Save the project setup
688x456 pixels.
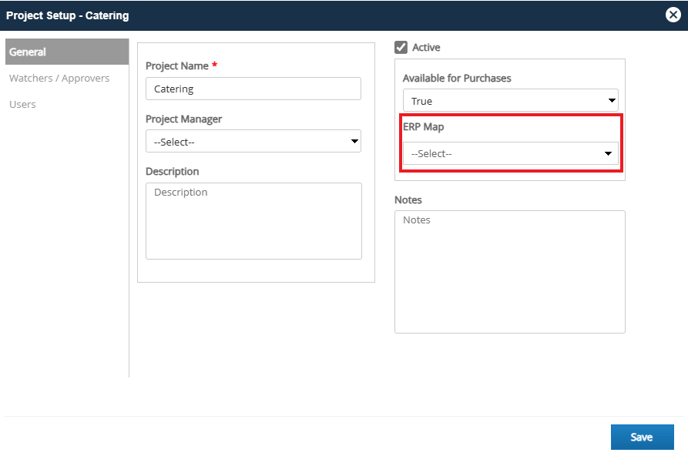click(x=642, y=437)
